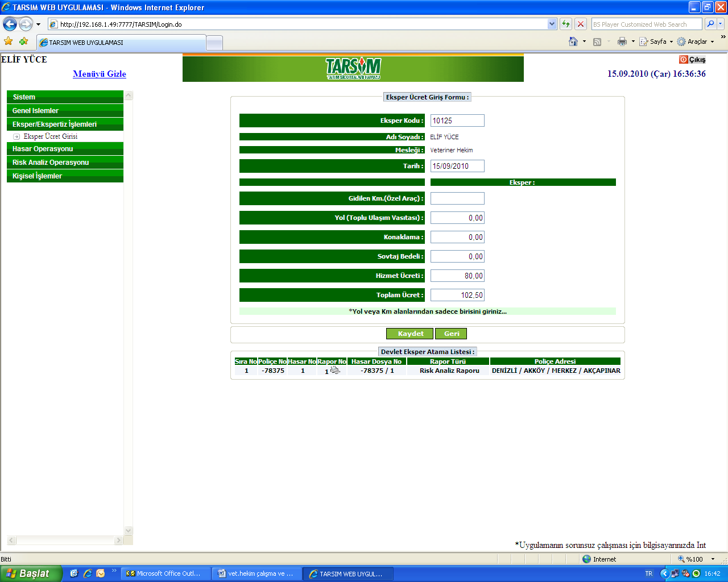The image size is (728, 582).
Task: Click the TR language indicator
Action: [x=648, y=573]
